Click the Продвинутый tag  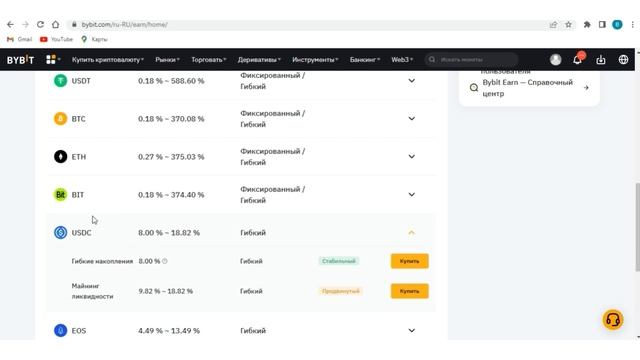(x=340, y=291)
